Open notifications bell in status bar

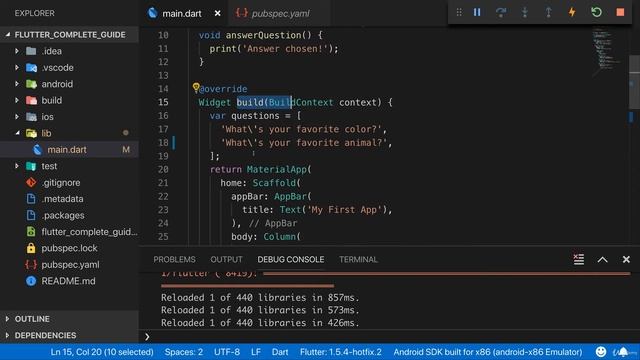[623, 351]
